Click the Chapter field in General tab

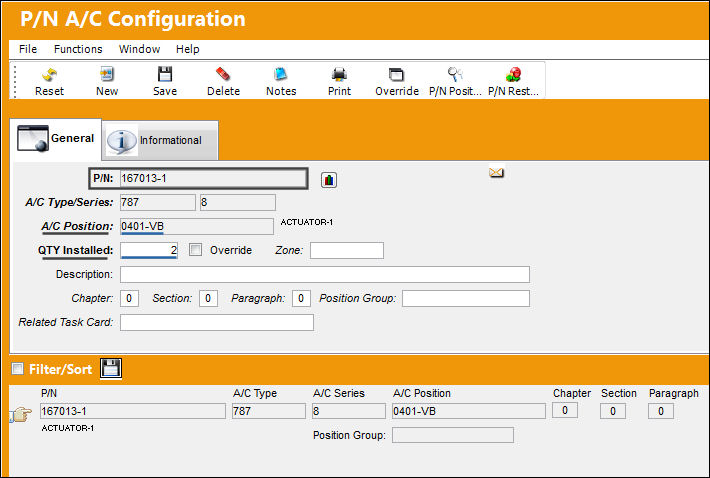point(129,298)
